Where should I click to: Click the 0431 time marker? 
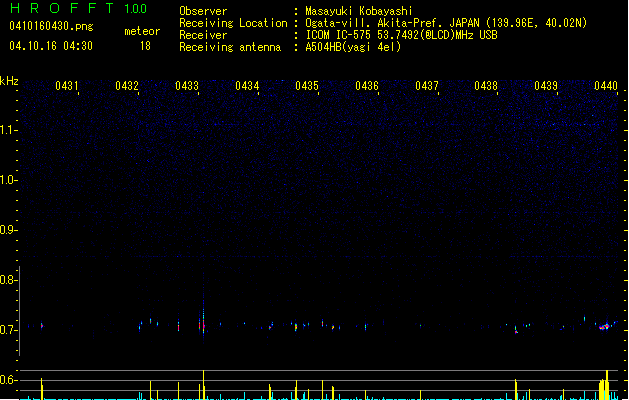click(x=67, y=86)
